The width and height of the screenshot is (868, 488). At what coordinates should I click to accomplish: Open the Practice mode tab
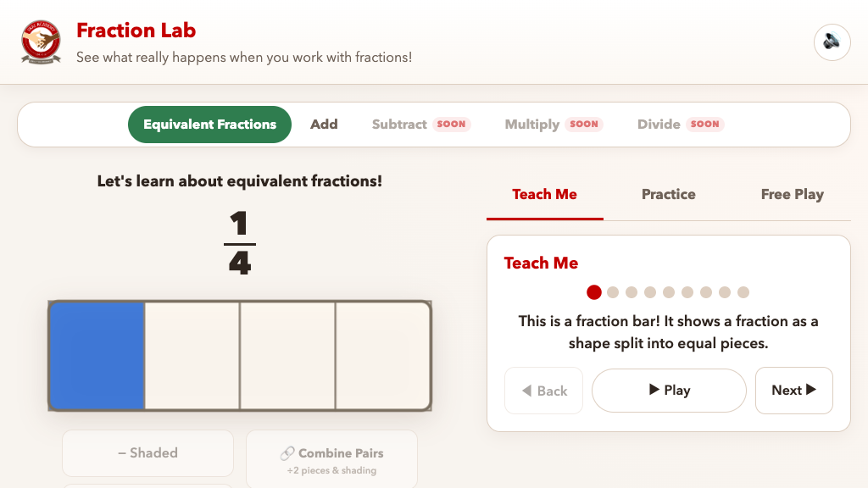coord(668,195)
